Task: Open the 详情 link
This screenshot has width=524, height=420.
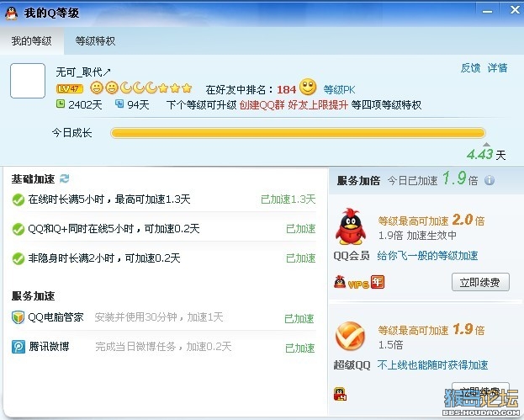Action: click(x=497, y=68)
